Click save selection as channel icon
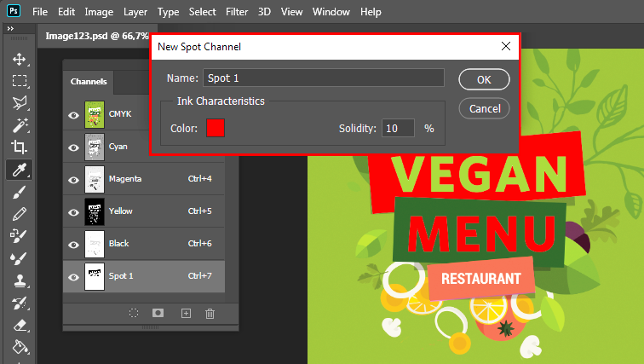 point(158,313)
